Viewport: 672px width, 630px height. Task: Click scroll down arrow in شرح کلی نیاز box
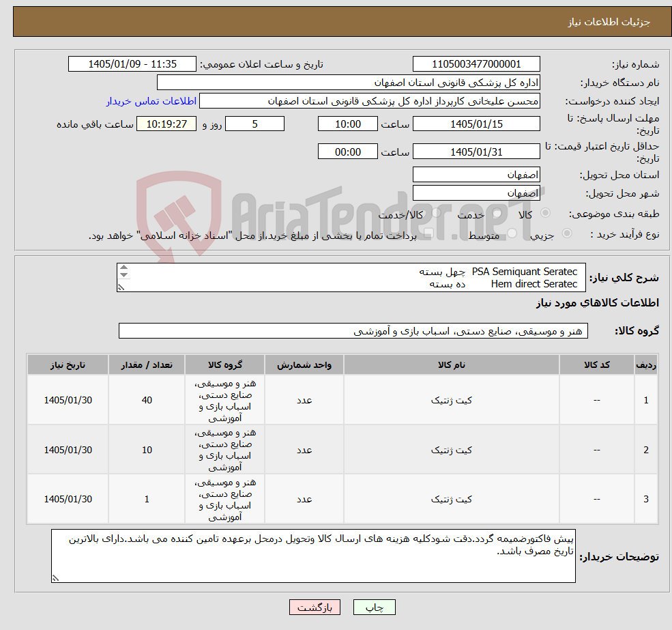[x=123, y=274]
